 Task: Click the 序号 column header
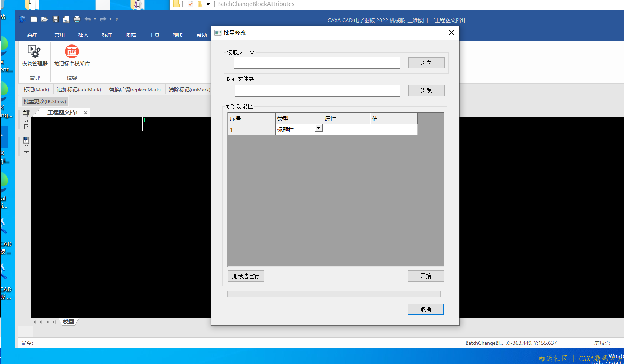pos(251,118)
